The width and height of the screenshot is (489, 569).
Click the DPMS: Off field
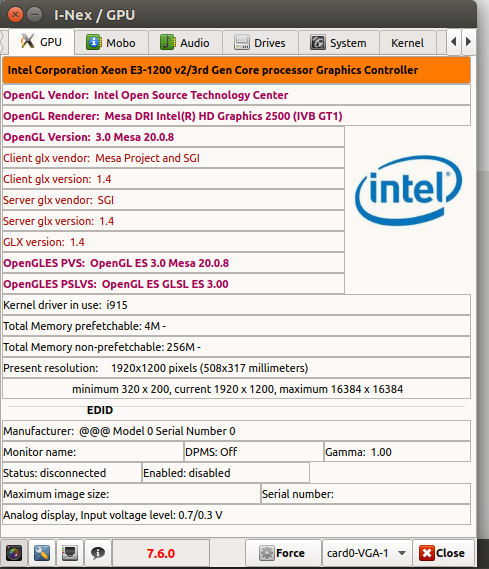point(254,452)
